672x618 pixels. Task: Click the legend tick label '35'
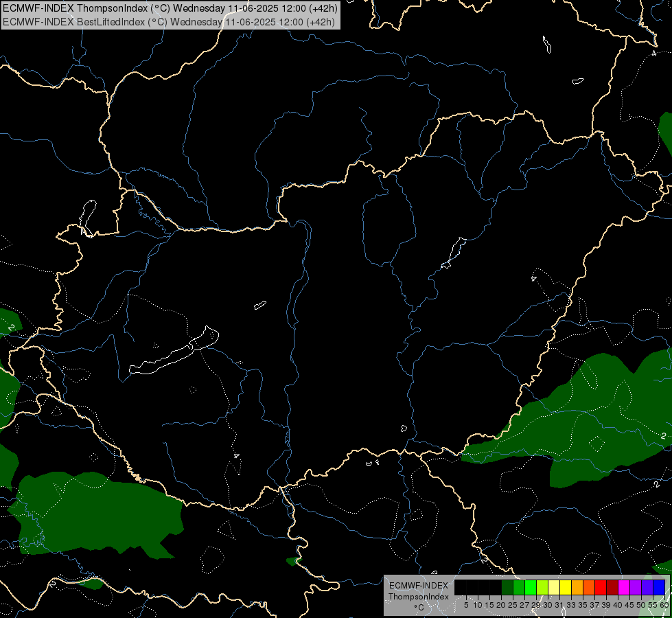click(583, 605)
